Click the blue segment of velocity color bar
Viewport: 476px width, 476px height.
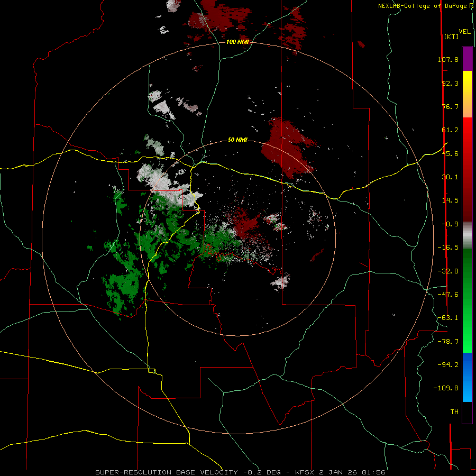(x=467, y=377)
